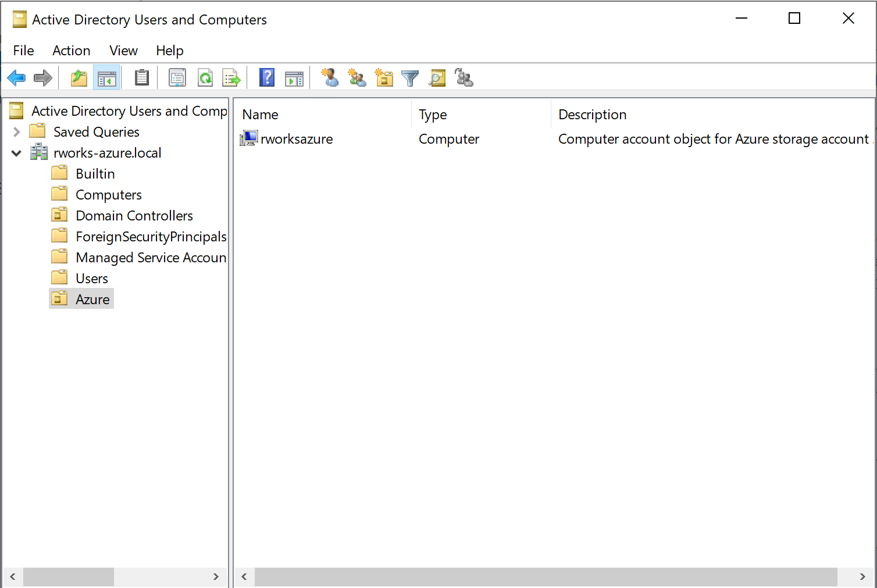
Task: Select the Users container
Action: pyautogui.click(x=92, y=279)
